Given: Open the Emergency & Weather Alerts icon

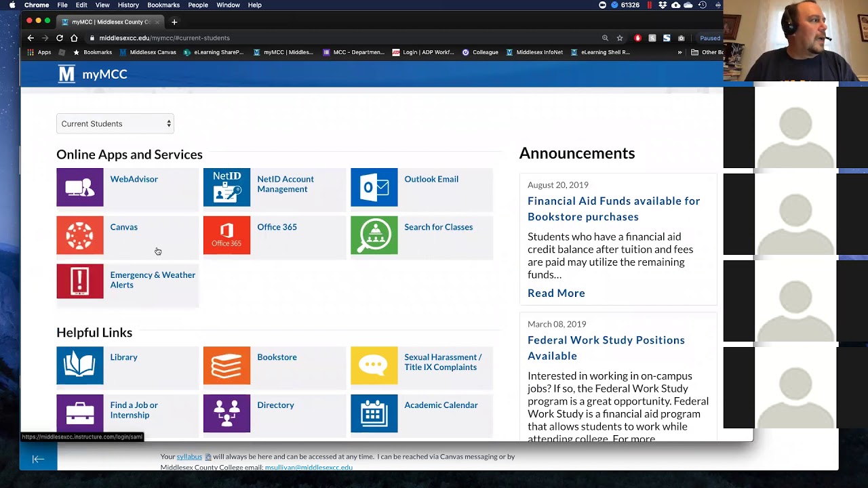Looking at the screenshot, I should (80, 281).
